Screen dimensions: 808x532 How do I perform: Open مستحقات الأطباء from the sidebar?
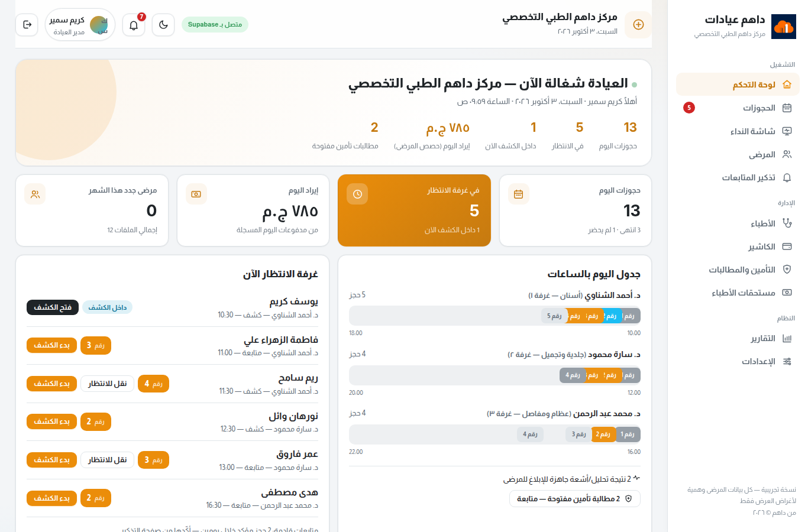click(x=738, y=293)
